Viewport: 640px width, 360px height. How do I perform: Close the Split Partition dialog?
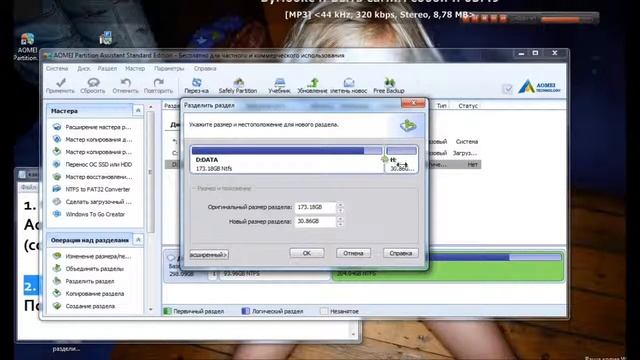click(x=413, y=103)
